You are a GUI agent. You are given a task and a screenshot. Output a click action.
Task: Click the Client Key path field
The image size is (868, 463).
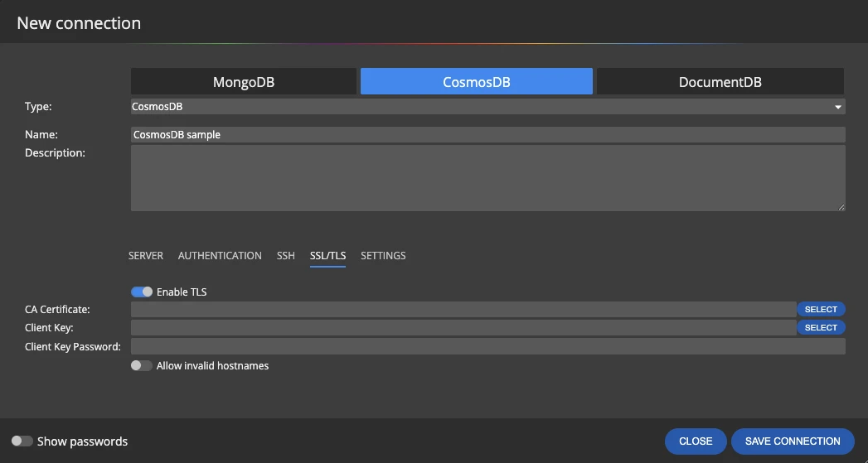pos(463,327)
